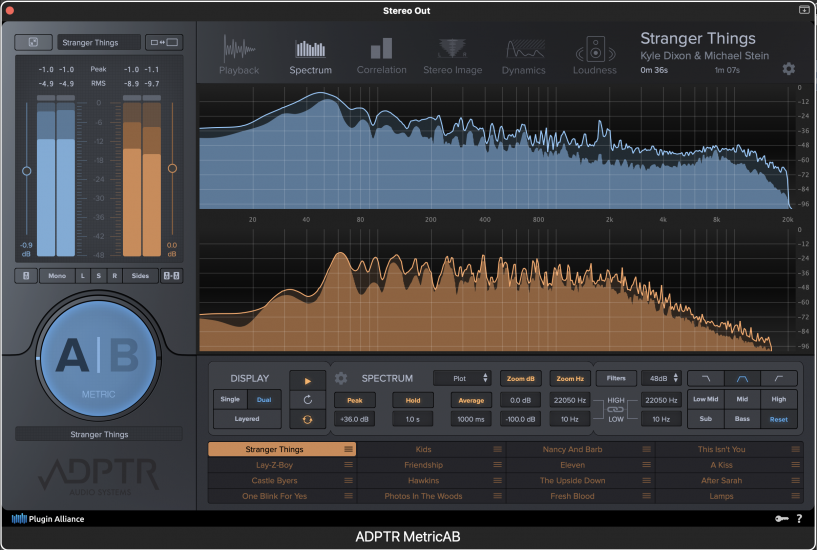The height and width of the screenshot is (550, 817).
Task: Click the key license icon
Action: [x=783, y=519]
